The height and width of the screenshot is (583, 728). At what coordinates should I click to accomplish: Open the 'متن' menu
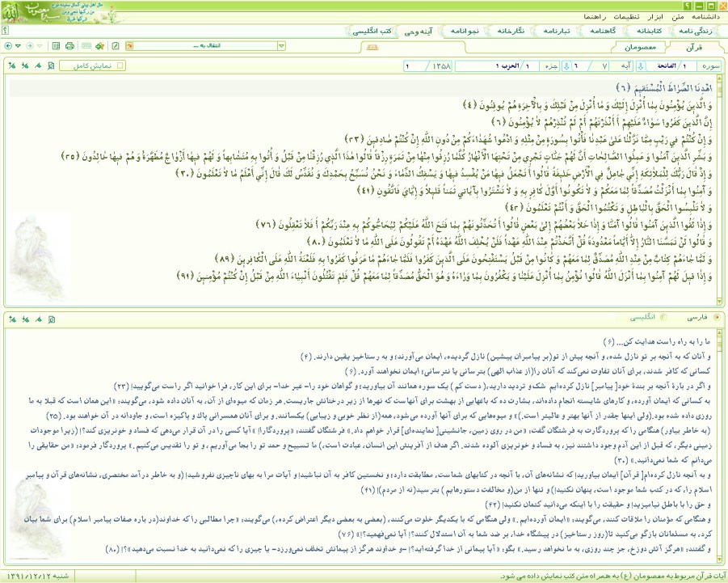point(677,17)
